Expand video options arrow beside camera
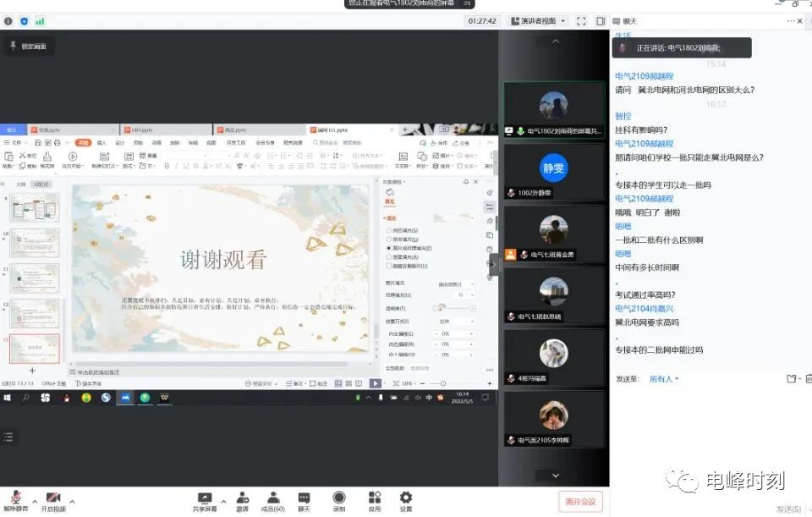The image size is (812, 517). [x=72, y=501]
